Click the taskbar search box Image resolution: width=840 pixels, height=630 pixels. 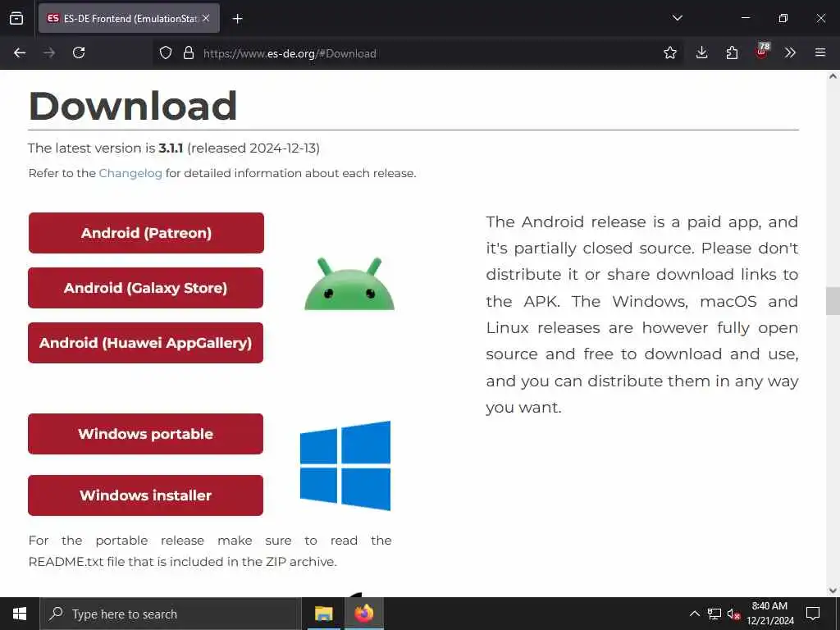pyautogui.click(x=171, y=614)
